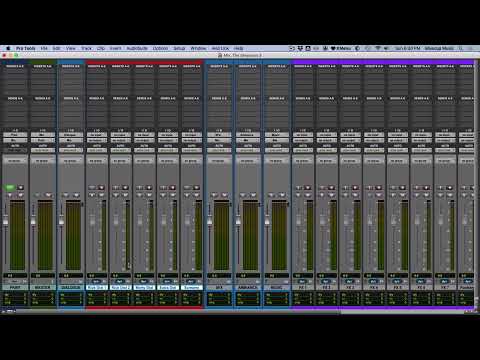The image size is (480, 360).
Task: Open automation mode selector on PRINT track
Action: click(15, 150)
